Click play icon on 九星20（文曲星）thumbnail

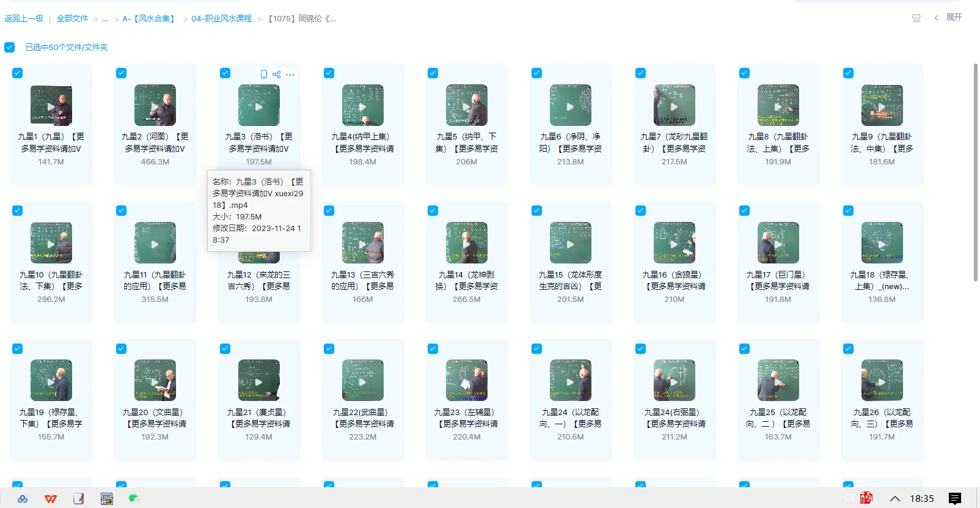(x=155, y=381)
